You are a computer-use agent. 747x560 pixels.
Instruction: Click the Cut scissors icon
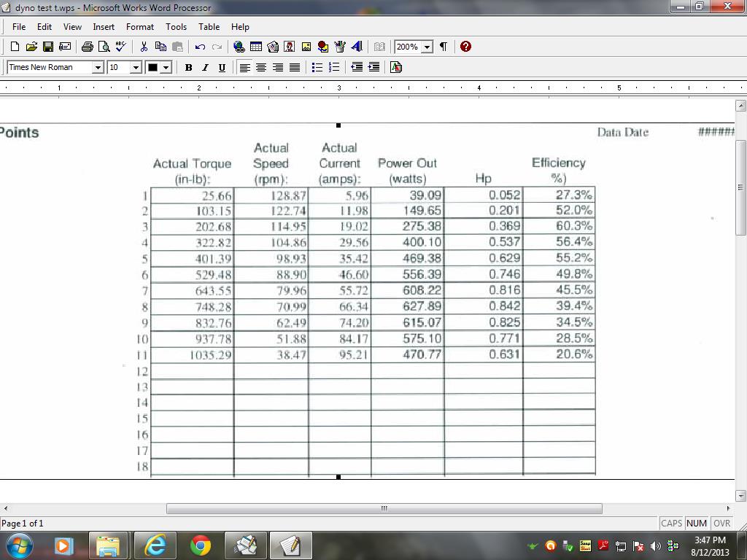pos(144,47)
